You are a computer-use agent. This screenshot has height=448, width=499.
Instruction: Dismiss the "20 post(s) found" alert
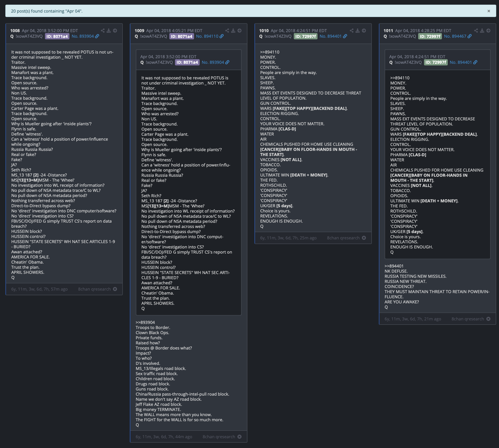[489, 11]
